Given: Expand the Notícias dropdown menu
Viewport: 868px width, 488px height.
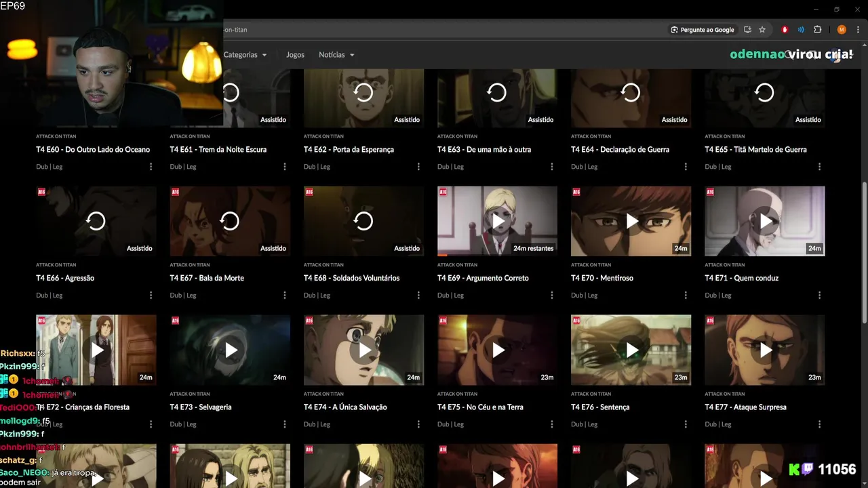Looking at the screenshot, I should click(336, 55).
